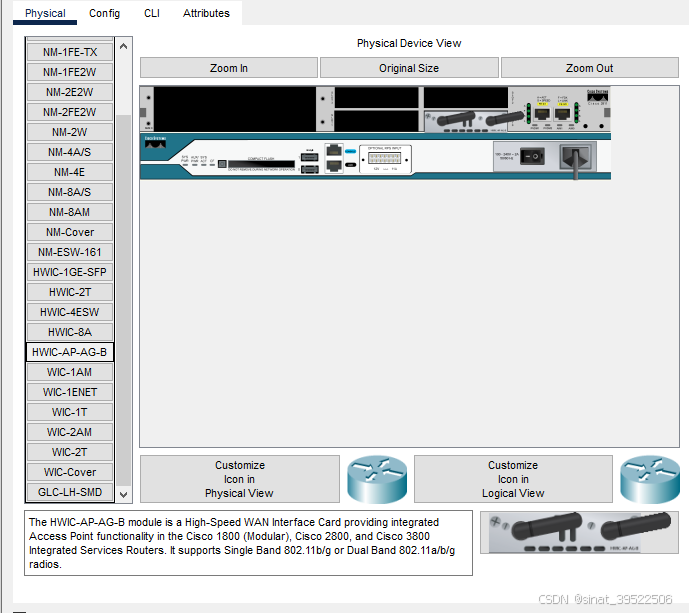Viewport: 689px width, 613px height.
Task: Click the lower-left empty HWIC slot
Action: (376, 121)
